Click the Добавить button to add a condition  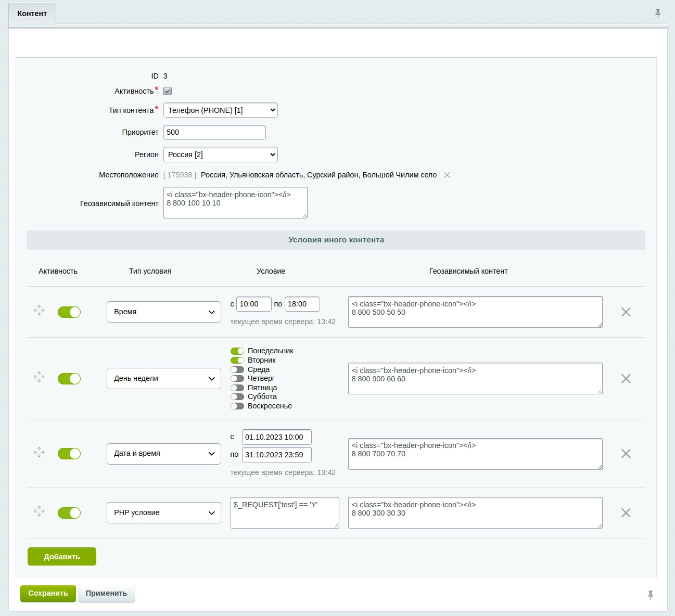(62, 557)
